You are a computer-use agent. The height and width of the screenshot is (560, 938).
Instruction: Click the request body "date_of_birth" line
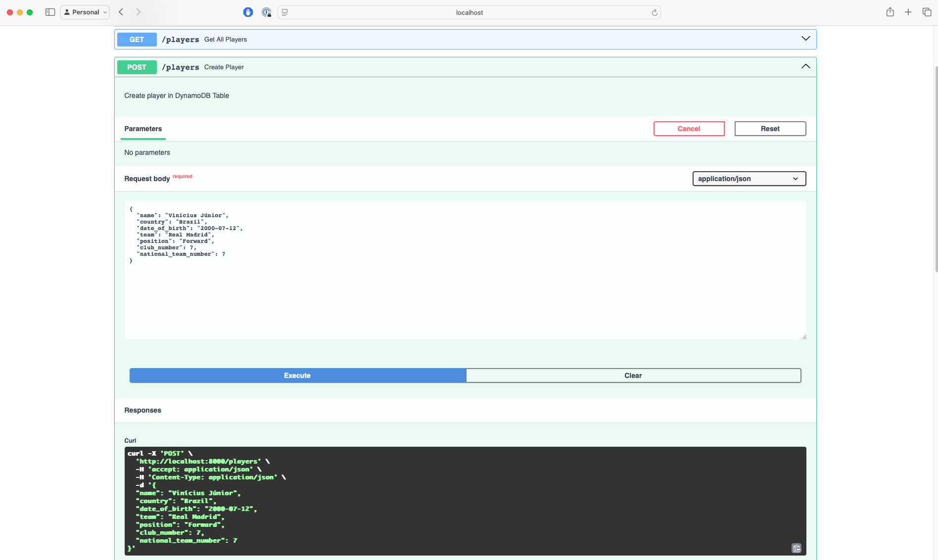pyautogui.click(x=190, y=228)
